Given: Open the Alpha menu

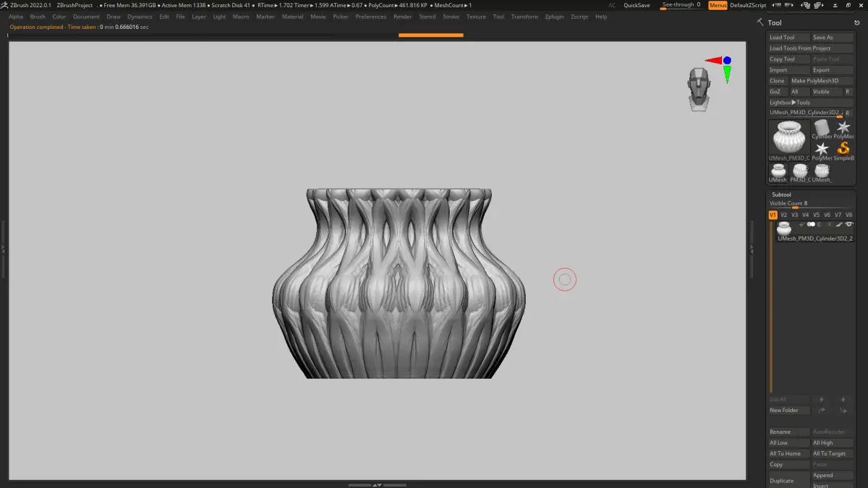Looking at the screenshot, I should (x=16, y=17).
